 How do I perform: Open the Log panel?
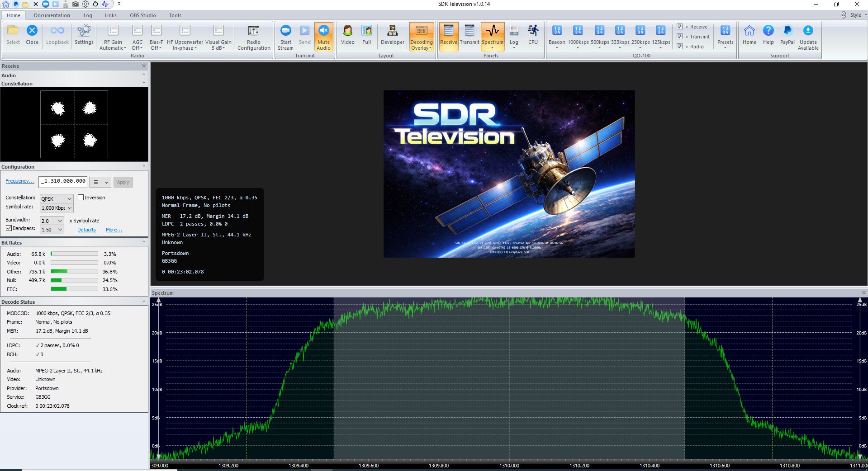point(514,37)
